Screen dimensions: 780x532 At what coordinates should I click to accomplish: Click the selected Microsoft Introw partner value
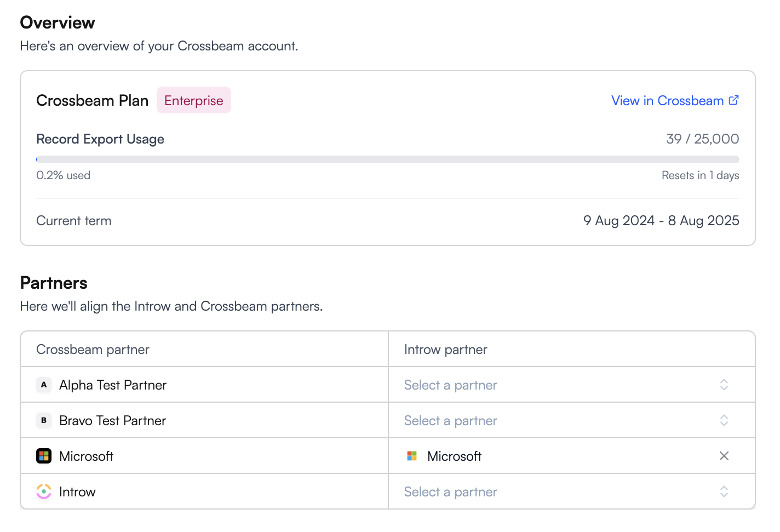(454, 456)
